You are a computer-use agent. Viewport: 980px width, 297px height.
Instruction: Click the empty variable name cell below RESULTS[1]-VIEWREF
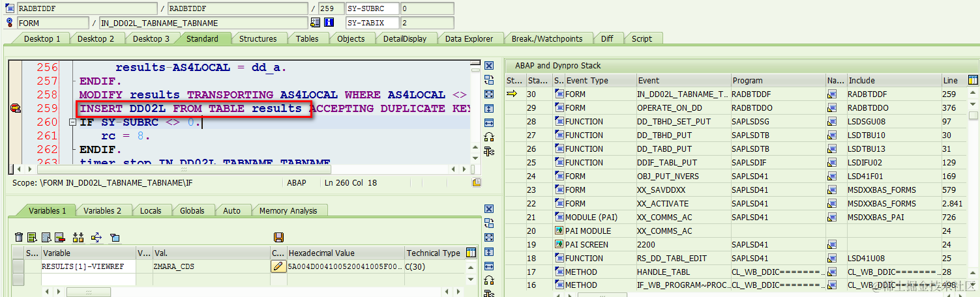[88, 279]
